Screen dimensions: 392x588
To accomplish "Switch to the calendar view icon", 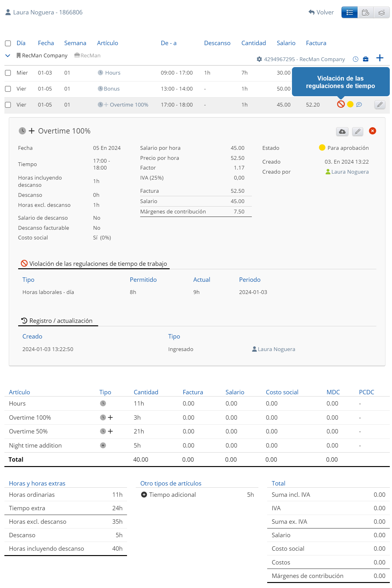I will pyautogui.click(x=365, y=13).
